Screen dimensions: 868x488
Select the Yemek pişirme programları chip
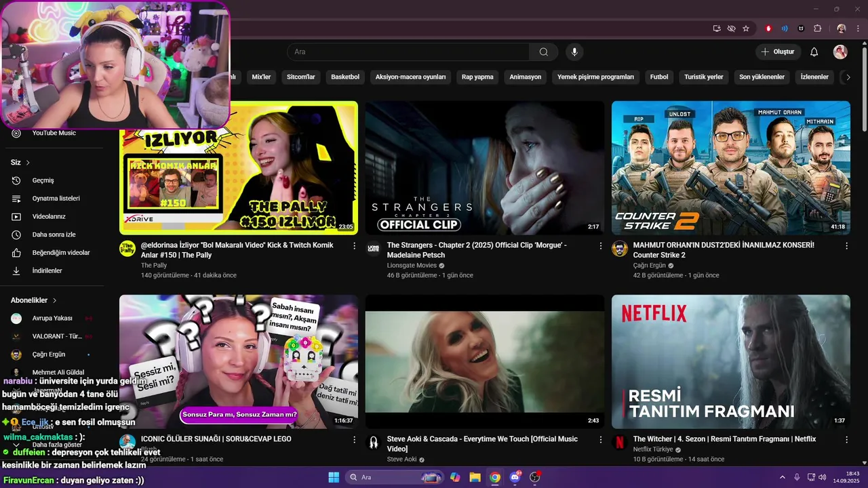click(595, 77)
